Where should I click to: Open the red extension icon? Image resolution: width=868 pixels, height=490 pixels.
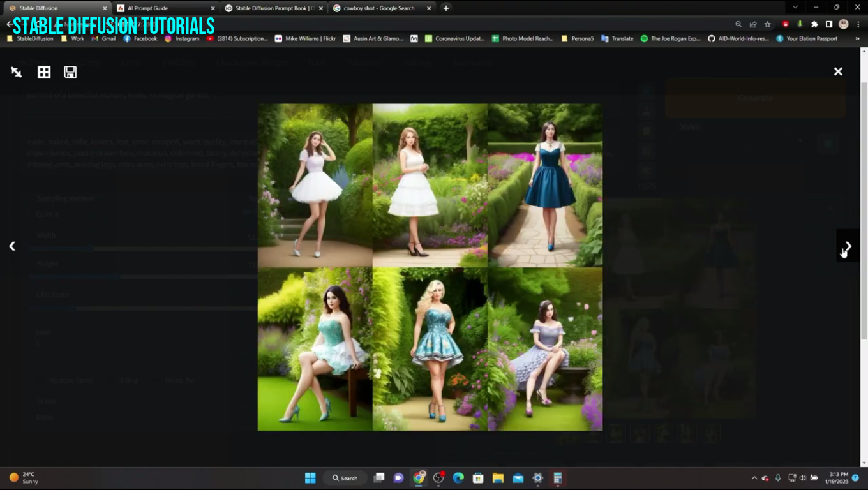coord(786,24)
